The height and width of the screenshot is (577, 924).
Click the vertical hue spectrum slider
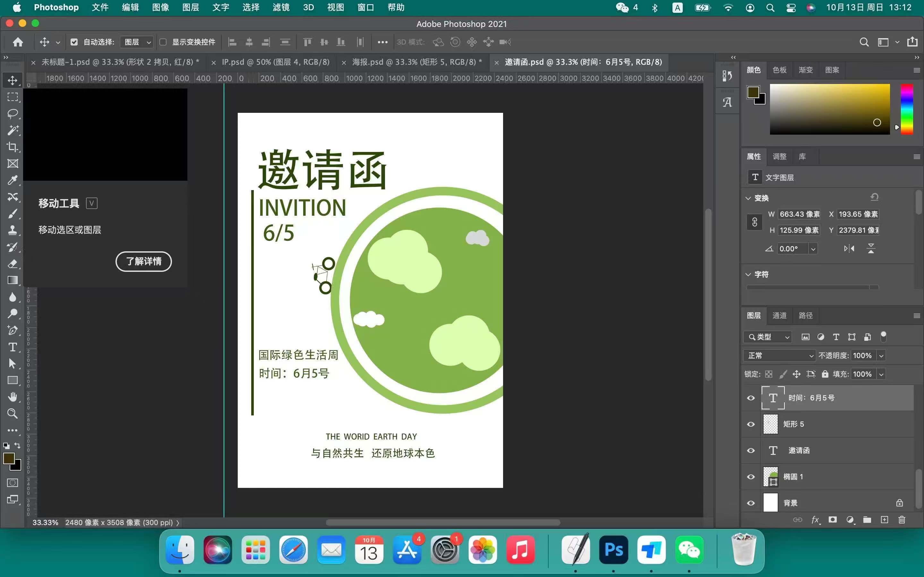coord(907,109)
